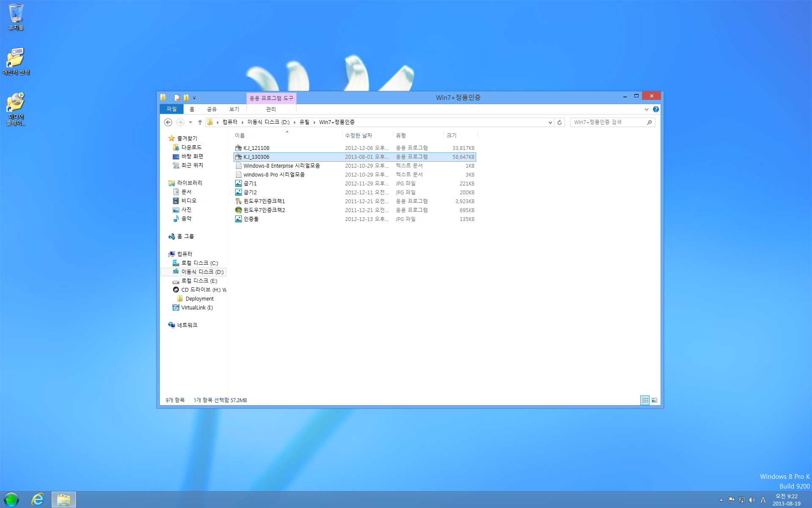Open the 관리 ribbon tab
The height and width of the screenshot is (508, 812).
pos(271,109)
